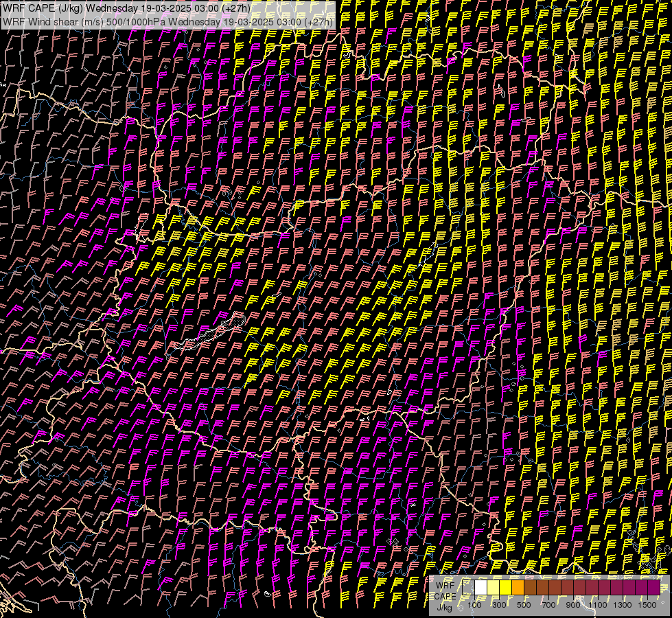
Task: Click the 'J/kg' legend unit label
Action: (x=445, y=608)
